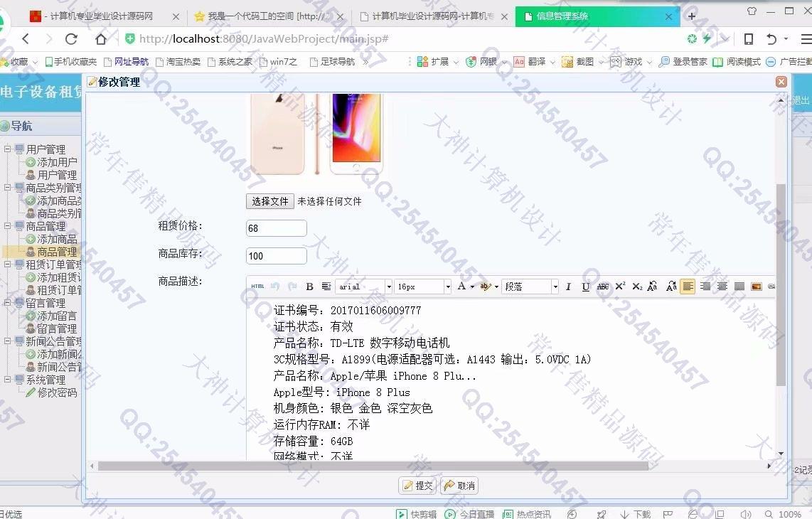Viewport: 812px width, 519px height.
Task: Click the editor scroll-down arrow
Action: point(781,453)
